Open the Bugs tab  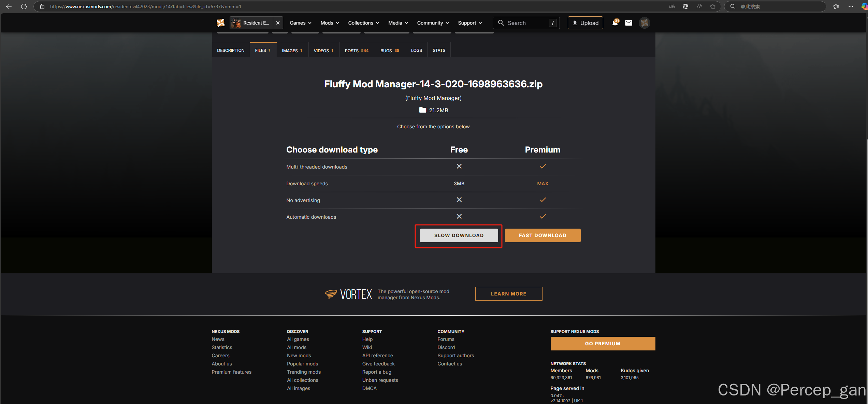point(390,50)
